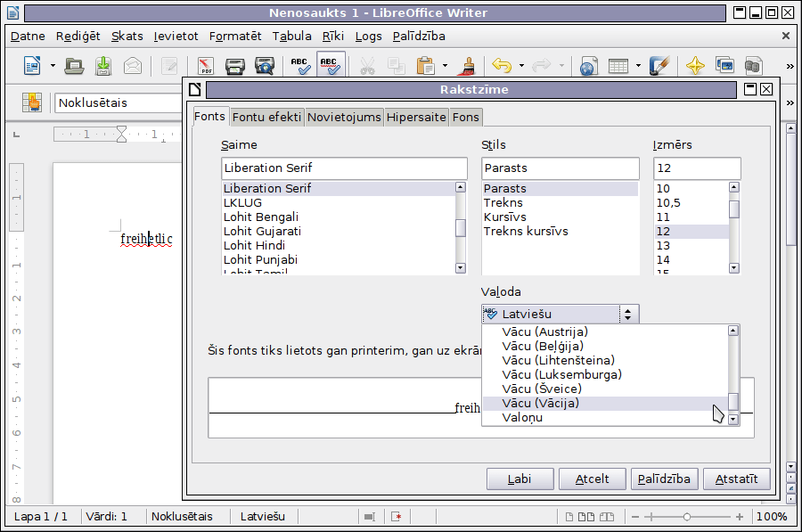Image resolution: width=802 pixels, height=532 pixels.
Task: Click the email document icon
Action: [x=133, y=65]
